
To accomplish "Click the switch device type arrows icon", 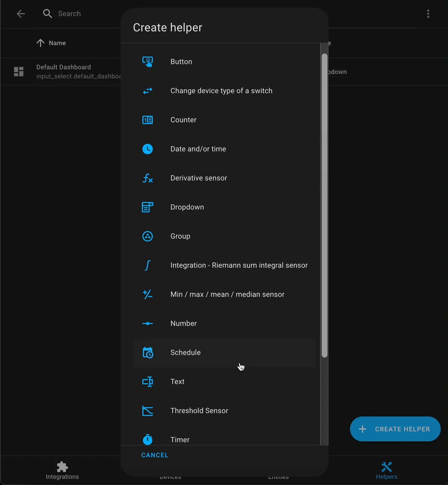I will point(147,91).
